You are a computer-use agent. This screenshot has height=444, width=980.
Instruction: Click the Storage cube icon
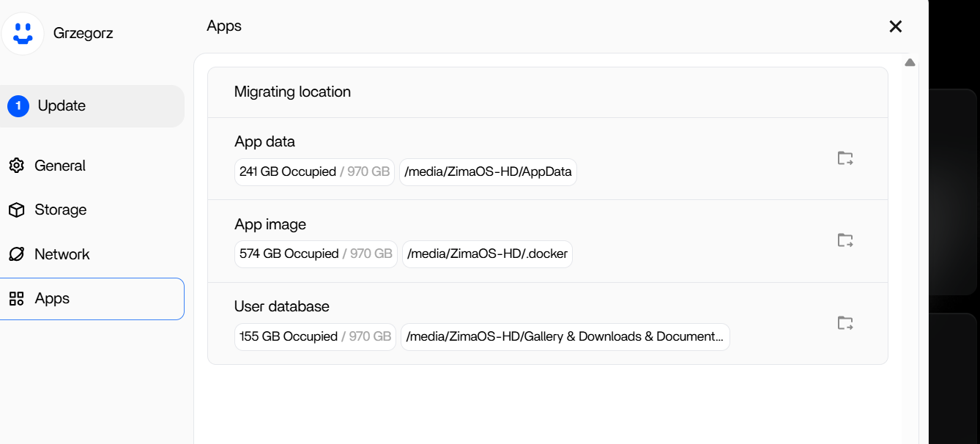point(16,210)
